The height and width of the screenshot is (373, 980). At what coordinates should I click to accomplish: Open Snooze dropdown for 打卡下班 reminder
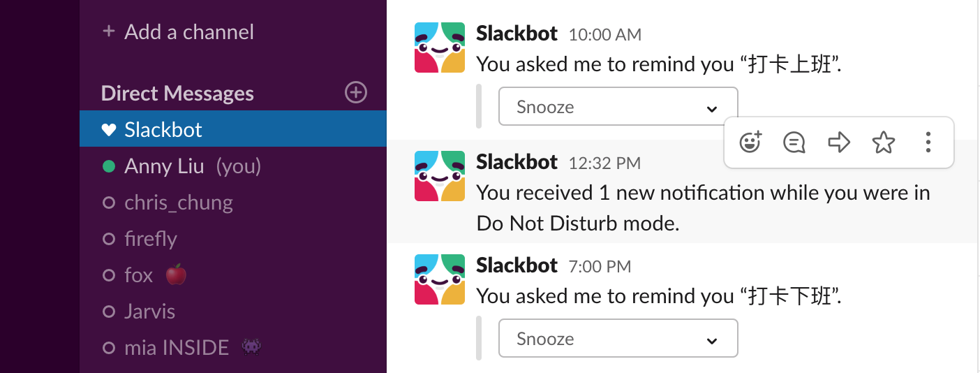click(x=618, y=339)
